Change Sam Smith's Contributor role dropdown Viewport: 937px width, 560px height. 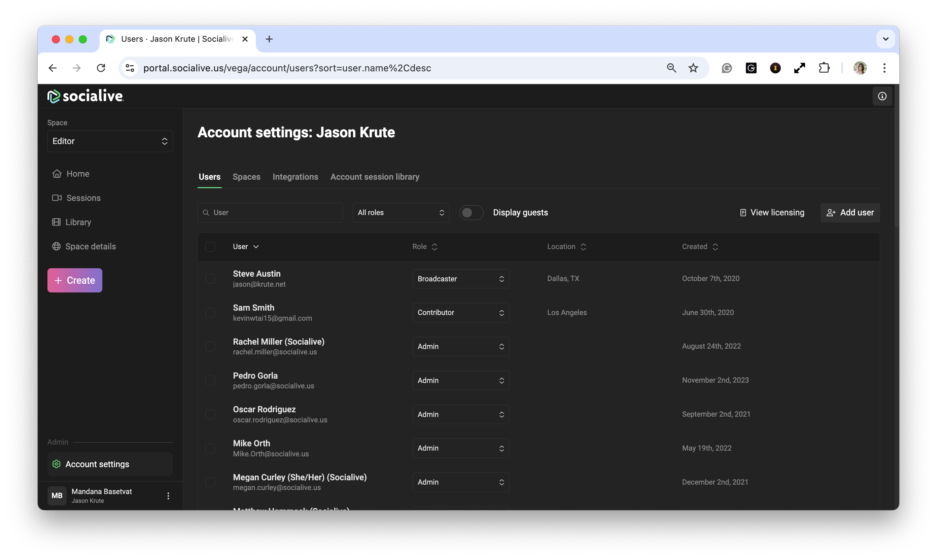coord(460,312)
